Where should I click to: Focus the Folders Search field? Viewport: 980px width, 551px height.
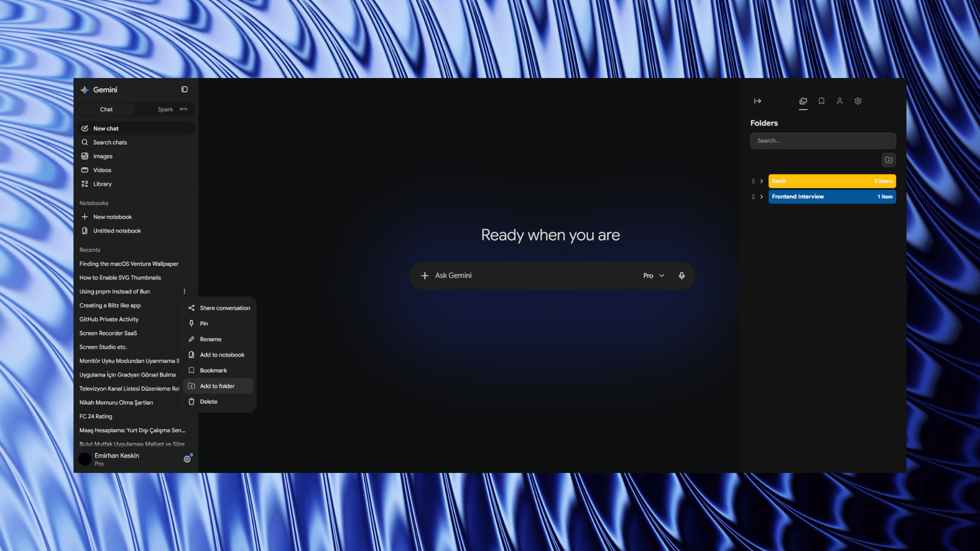[823, 141]
